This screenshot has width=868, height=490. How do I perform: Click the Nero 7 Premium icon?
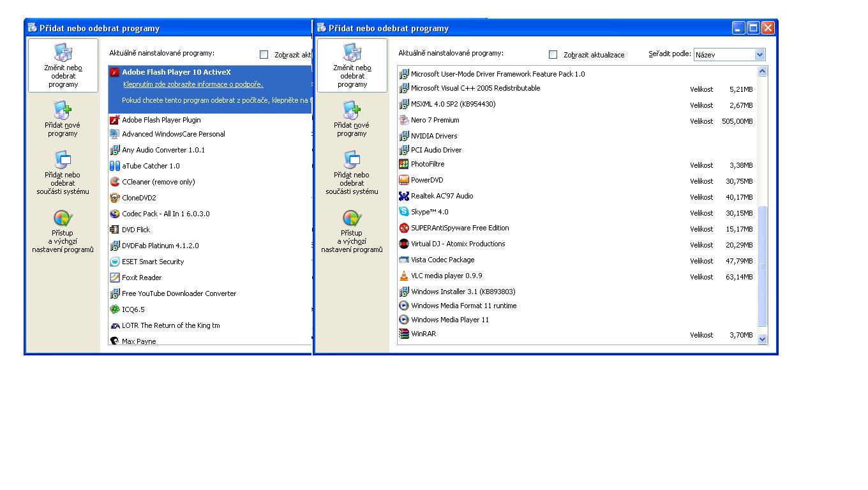404,120
